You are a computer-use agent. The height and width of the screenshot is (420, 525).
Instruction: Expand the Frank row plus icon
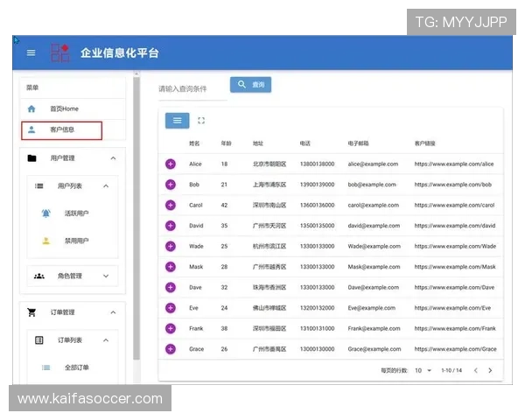click(171, 329)
